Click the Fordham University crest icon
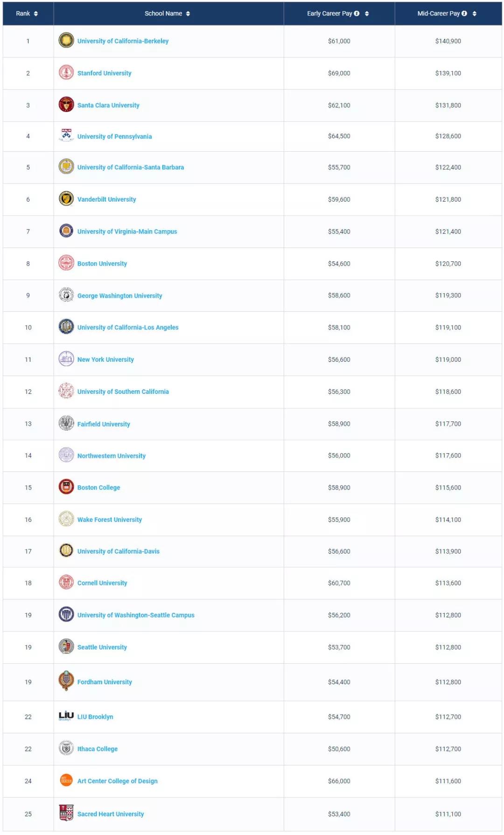 tap(66, 681)
